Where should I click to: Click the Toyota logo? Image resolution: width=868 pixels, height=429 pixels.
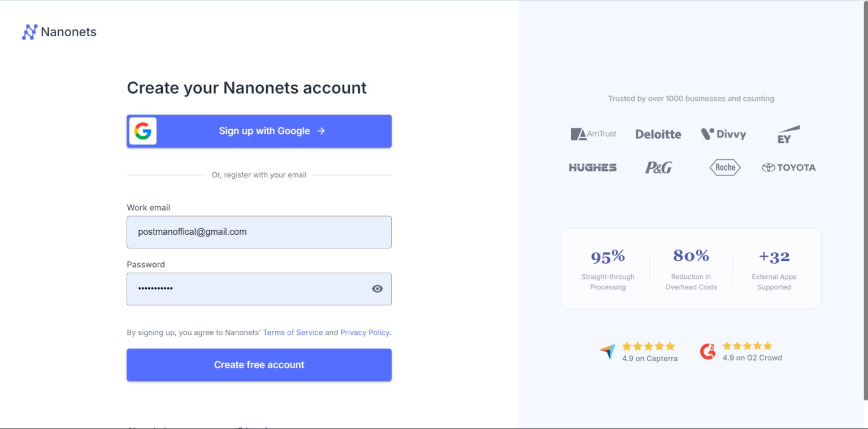pos(788,168)
